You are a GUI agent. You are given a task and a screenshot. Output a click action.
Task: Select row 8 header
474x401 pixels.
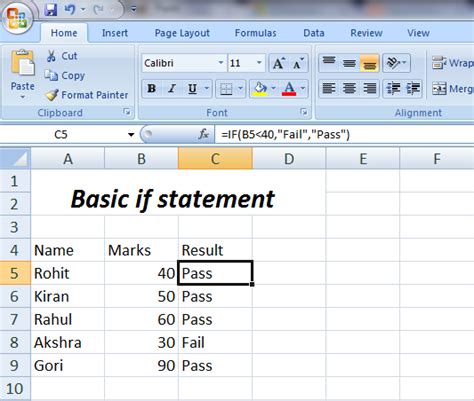click(15, 342)
